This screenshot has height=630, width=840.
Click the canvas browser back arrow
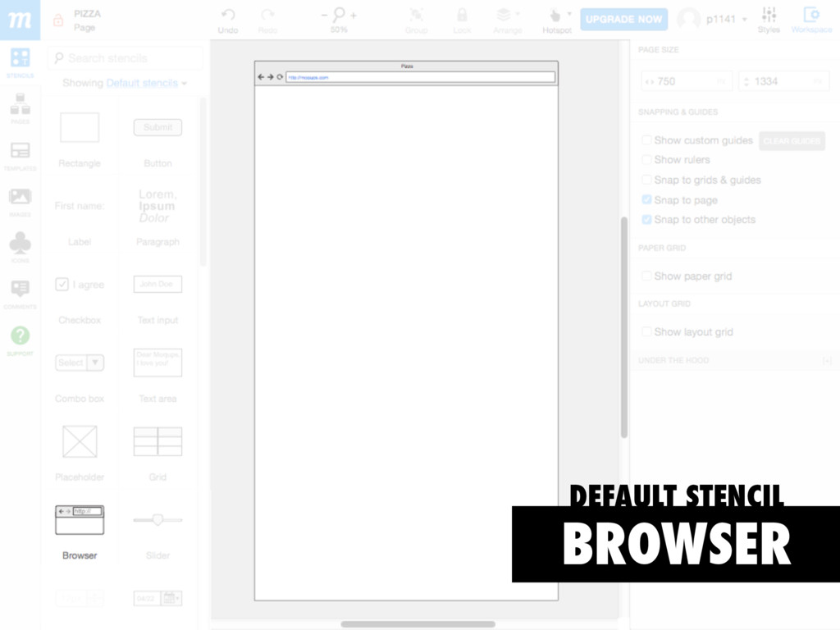pyautogui.click(x=261, y=77)
